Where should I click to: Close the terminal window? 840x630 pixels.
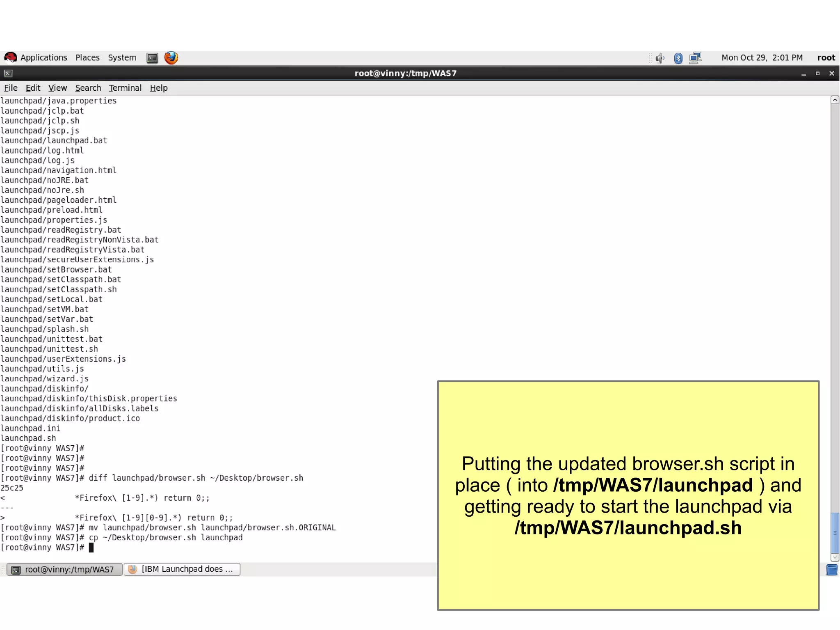point(831,74)
